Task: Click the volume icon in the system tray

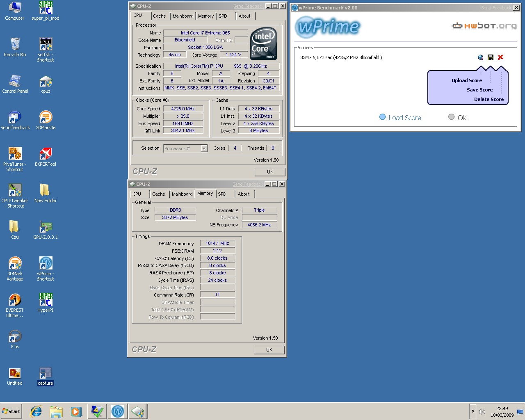Action: [482, 411]
